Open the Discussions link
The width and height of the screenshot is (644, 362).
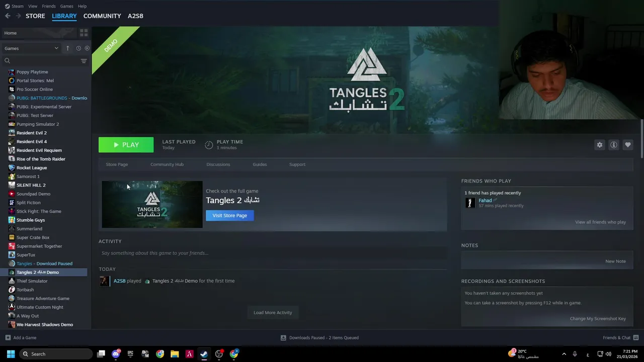(218, 164)
